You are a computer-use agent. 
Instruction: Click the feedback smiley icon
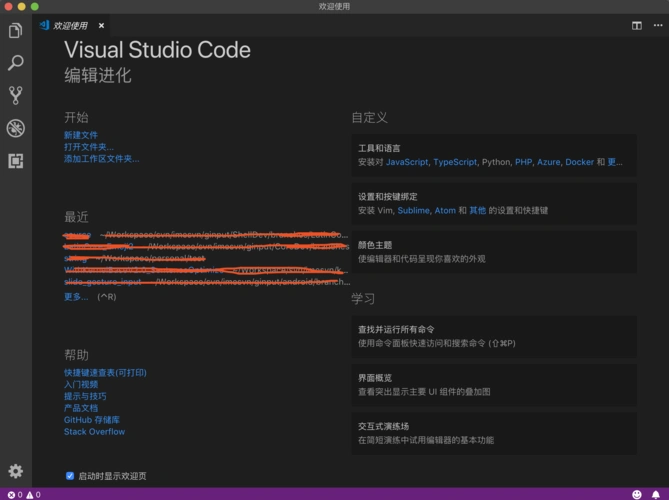pyautogui.click(x=637, y=494)
